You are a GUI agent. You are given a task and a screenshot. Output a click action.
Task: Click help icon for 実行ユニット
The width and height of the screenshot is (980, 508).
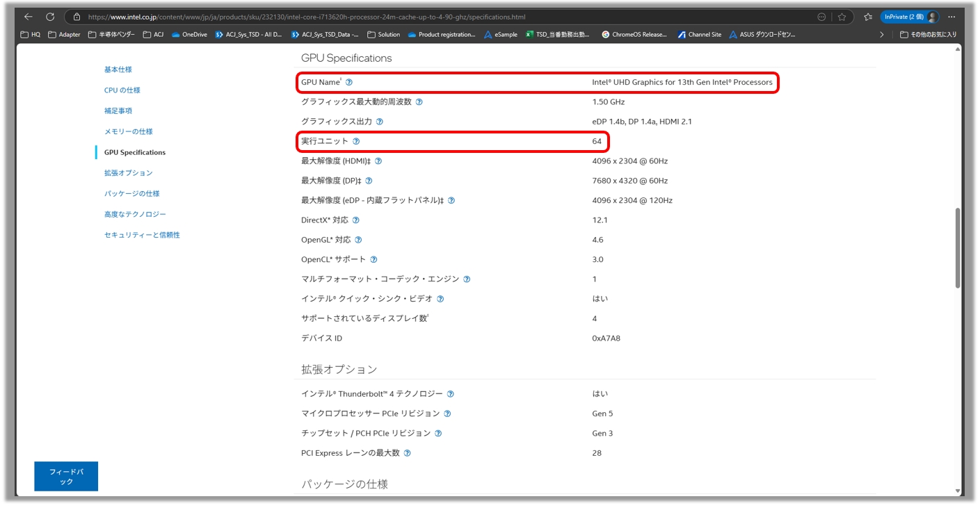coord(356,141)
